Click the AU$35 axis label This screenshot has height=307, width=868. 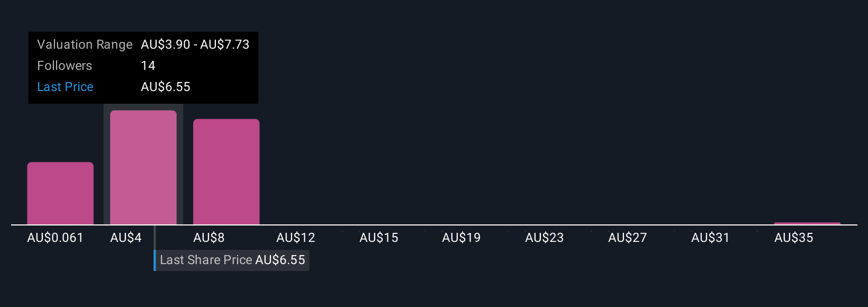tap(794, 238)
